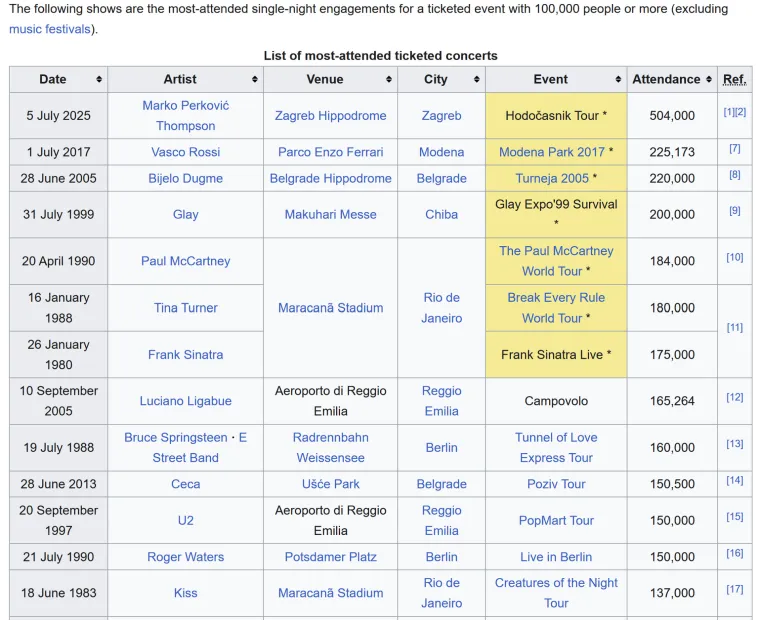Open Maracanã Stadium link in merged venue cell
760x620 pixels.
pos(331,308)
